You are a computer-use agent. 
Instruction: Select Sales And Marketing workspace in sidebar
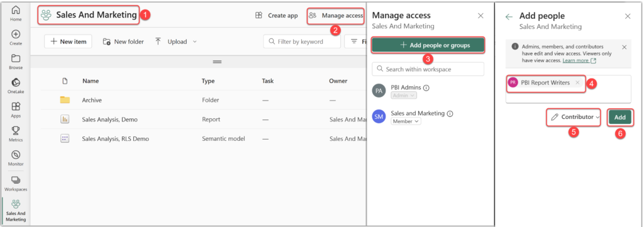coord(16,211)
